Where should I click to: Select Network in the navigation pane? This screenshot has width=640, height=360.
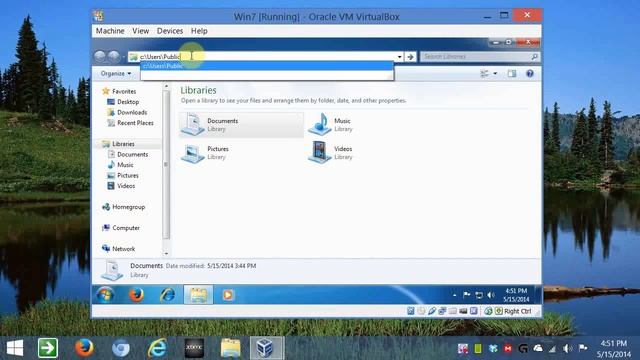118,249
